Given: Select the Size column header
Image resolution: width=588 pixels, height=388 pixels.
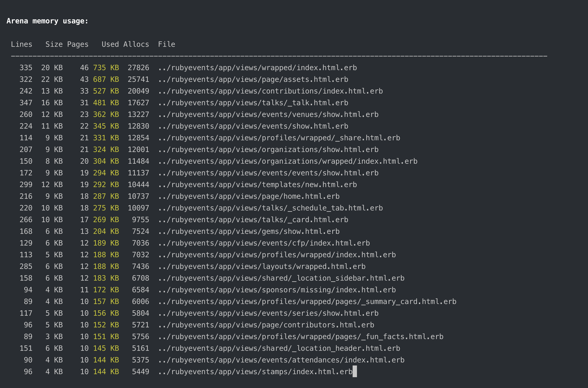Looking at the screenshot, I should (x=54, y=44).
